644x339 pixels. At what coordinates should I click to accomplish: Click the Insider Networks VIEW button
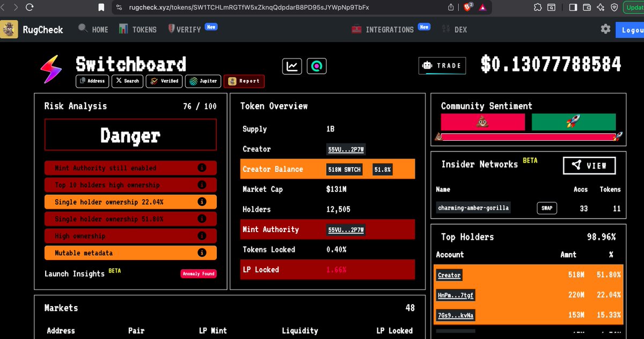589,165
